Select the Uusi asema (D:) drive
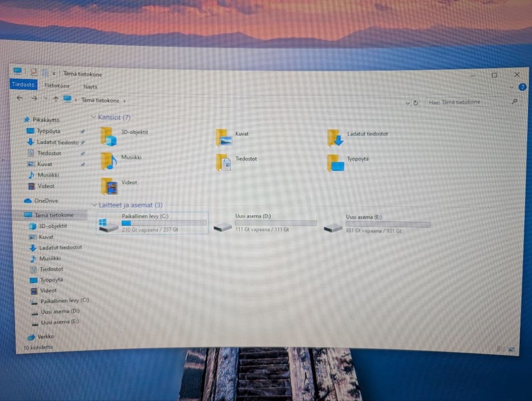Image resolution: width=532 pixels, height=401 pixels. click(265, 223)
